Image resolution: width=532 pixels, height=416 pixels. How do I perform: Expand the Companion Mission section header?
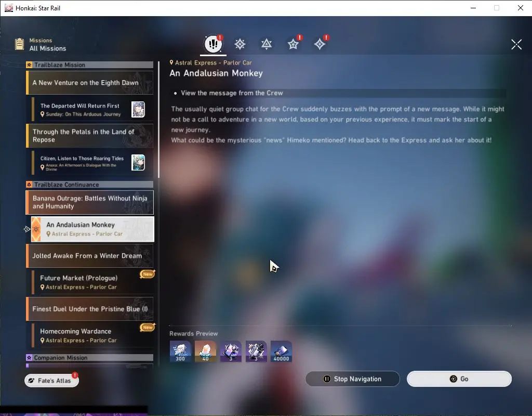click(x=89, y=358)
